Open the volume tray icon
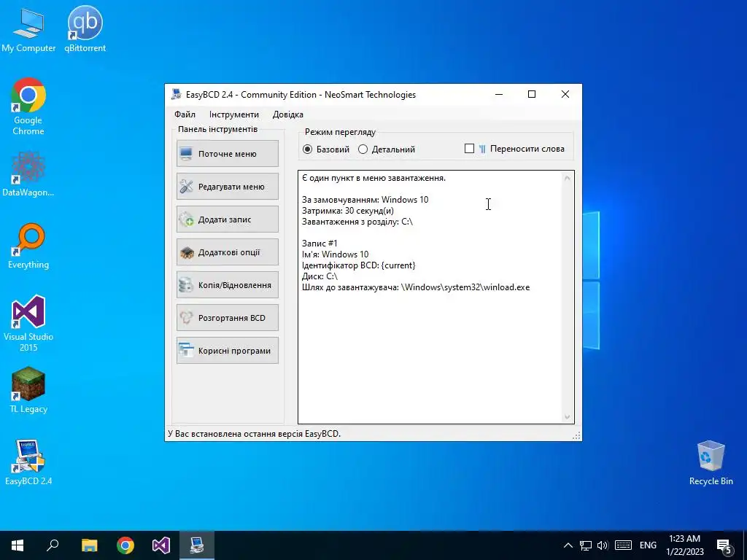This screenshot has height=560, width=747. (603, 545)
